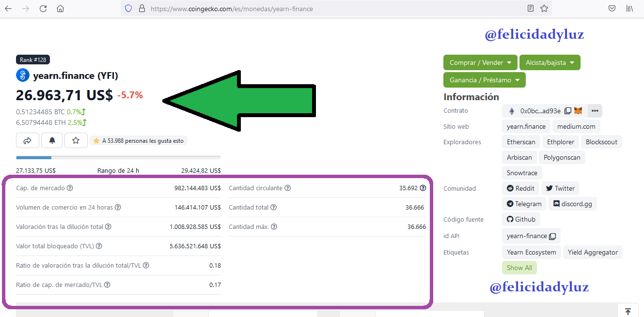This screenshot has width=644, height=317.
Task: Expand more contracts with ellipsis button
Action: pyautogui.click(x=595, y=111)
